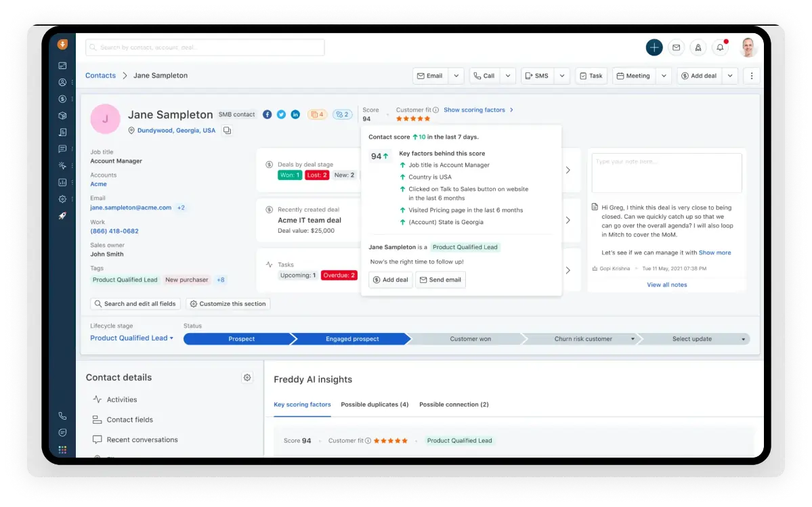Click the note text input box
Viewport: 812px width, 507px height.
(666, 173)
